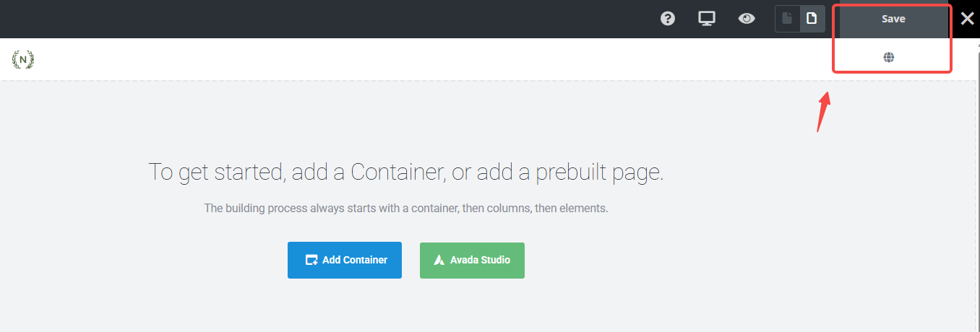
Task: Click the container icon inside Add Container
Action: pyautogui.click(x=311, y=260)
